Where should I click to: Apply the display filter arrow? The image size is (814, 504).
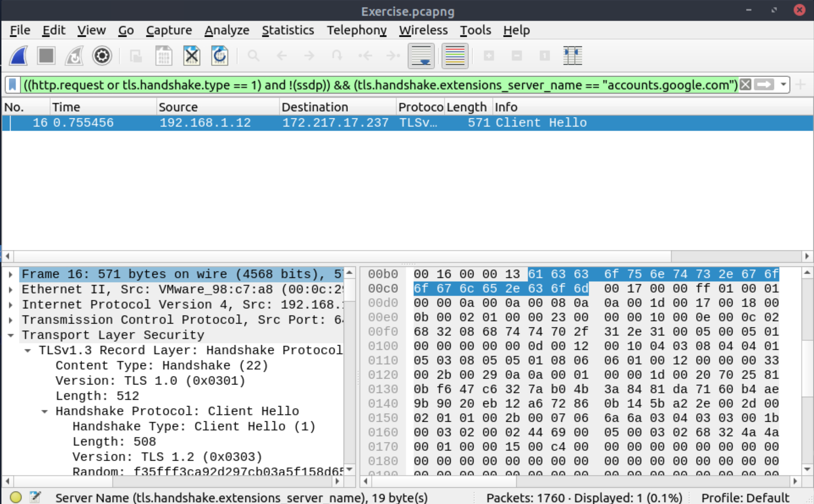pyautogui.click(x=764, y=85)
